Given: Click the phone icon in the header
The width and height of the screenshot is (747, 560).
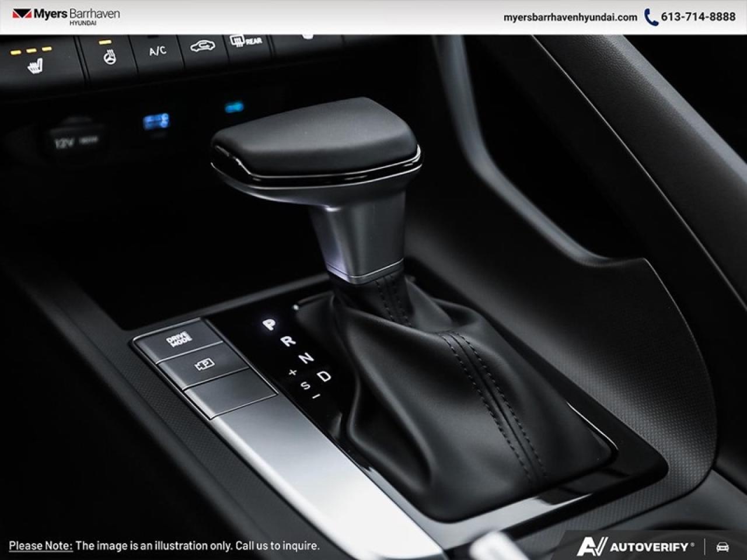Looking at the screenshot, I should [650, 17].
